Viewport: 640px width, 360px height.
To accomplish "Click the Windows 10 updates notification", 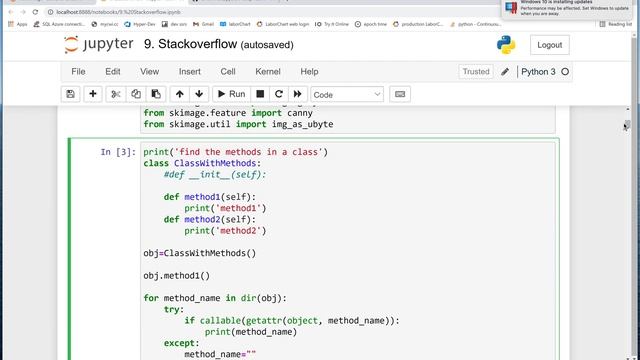I will point(567,8).
